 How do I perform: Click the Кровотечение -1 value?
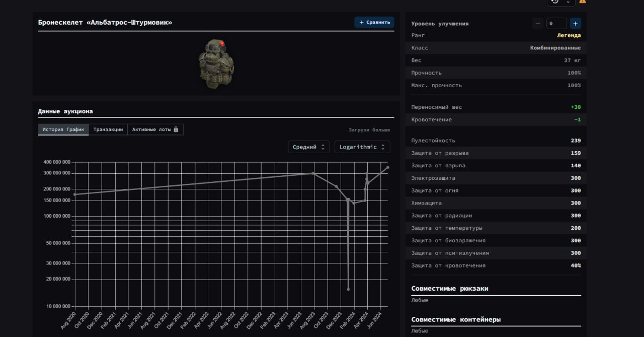pyautogui.click(x=577, y=120)
